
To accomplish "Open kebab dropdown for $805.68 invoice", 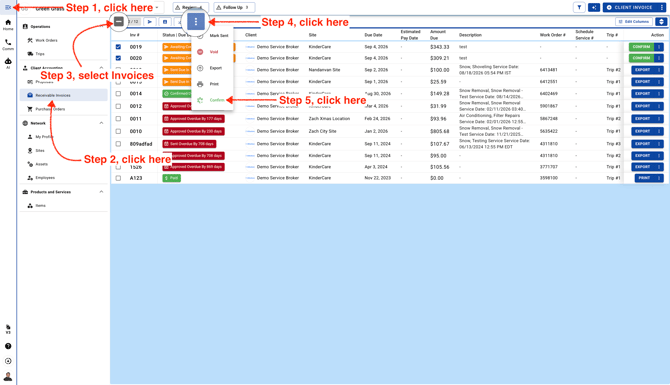I will tap(659, 131).
